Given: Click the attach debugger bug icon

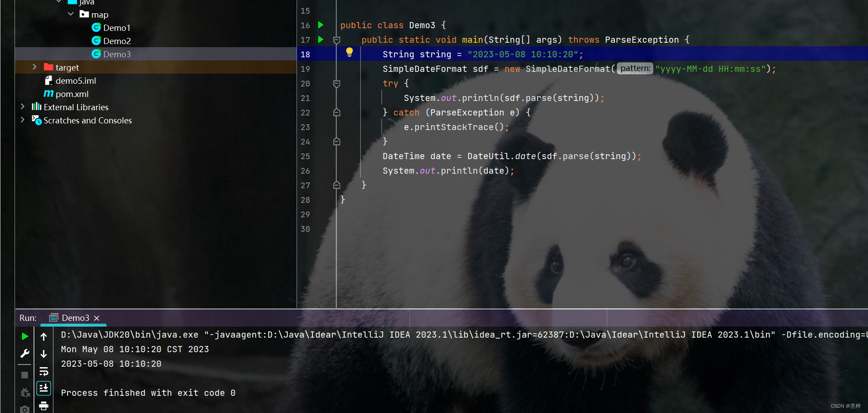Looking at the screenshot, I should pyautogui.click(x=25, y=392).
